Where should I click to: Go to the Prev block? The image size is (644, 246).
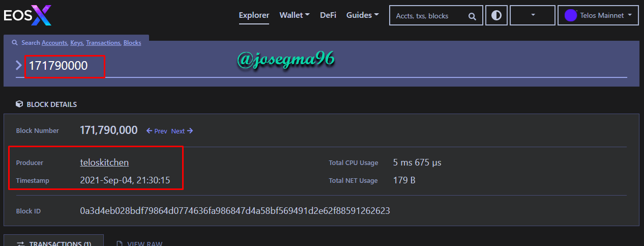click(x=157, y=131)
